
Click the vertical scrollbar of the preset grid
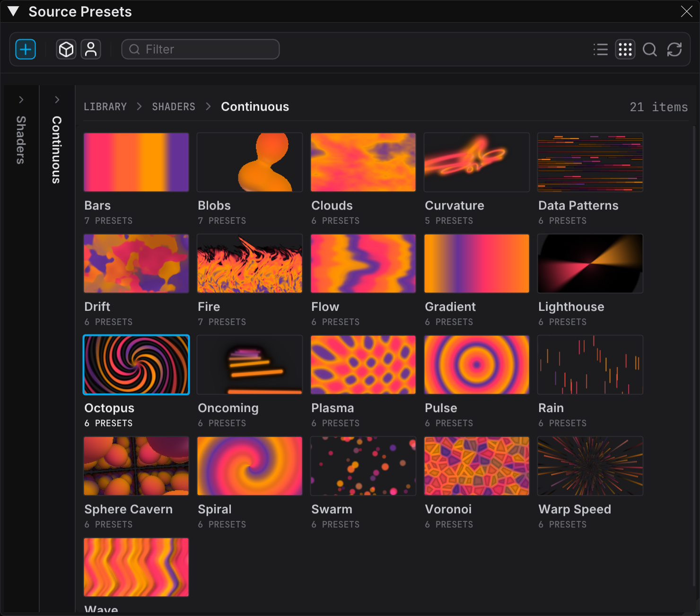click(695, 356)
